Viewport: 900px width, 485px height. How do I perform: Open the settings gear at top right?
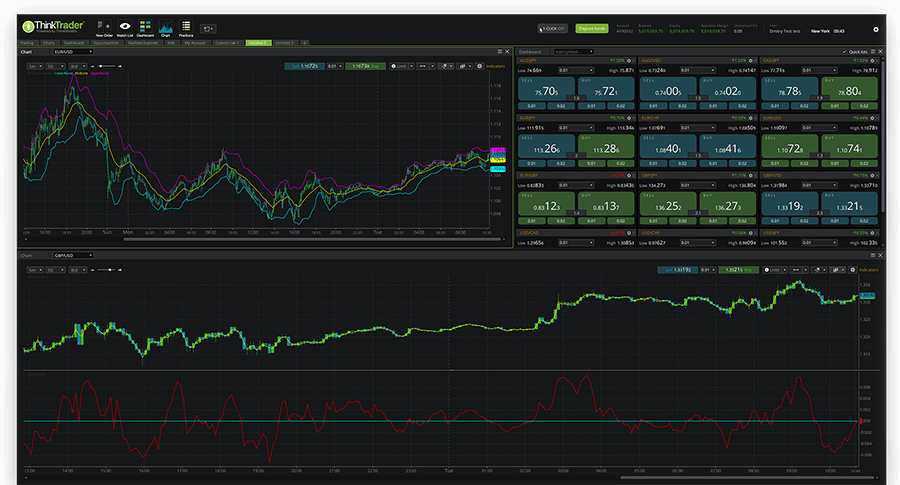click(876, 30)
